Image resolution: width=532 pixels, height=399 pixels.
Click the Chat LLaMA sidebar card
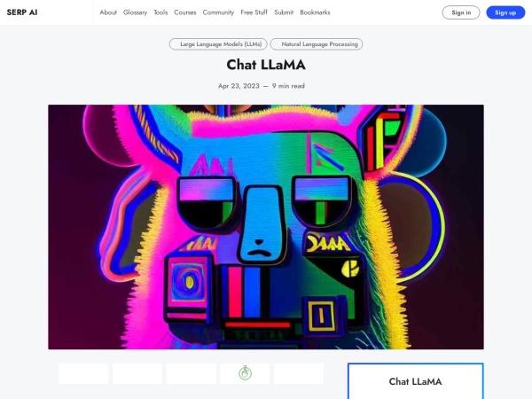(x=416, y=381)
